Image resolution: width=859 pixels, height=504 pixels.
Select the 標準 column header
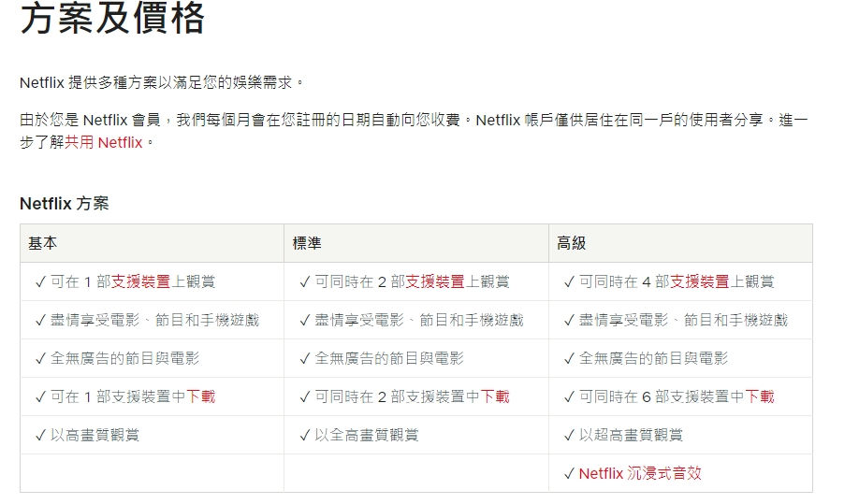(x=416, y=243)
